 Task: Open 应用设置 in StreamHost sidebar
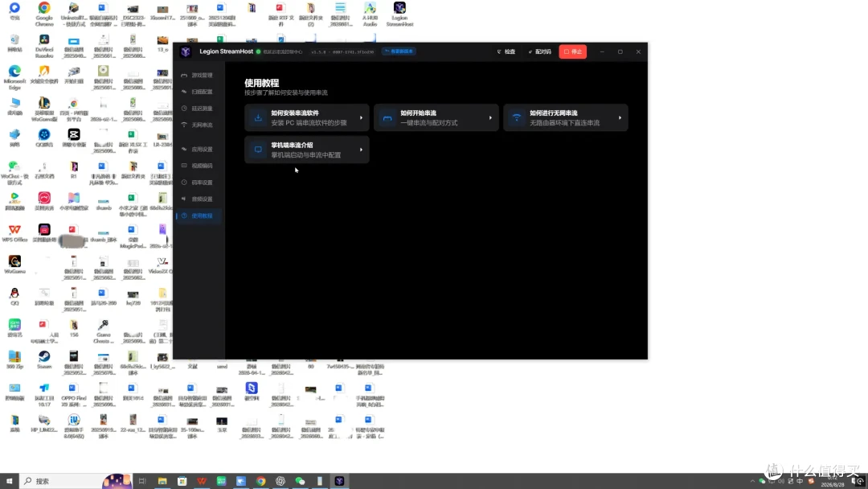point(199,150)
